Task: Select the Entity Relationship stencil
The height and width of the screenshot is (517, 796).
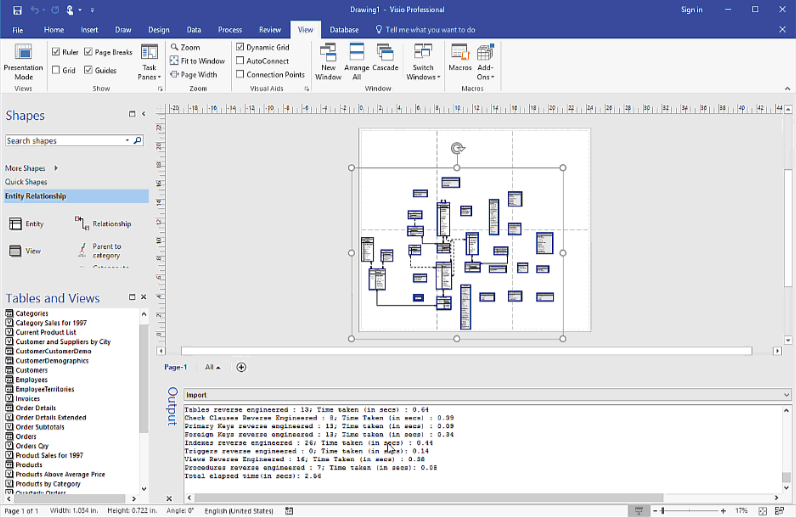Action: click(x=76, y=196)
